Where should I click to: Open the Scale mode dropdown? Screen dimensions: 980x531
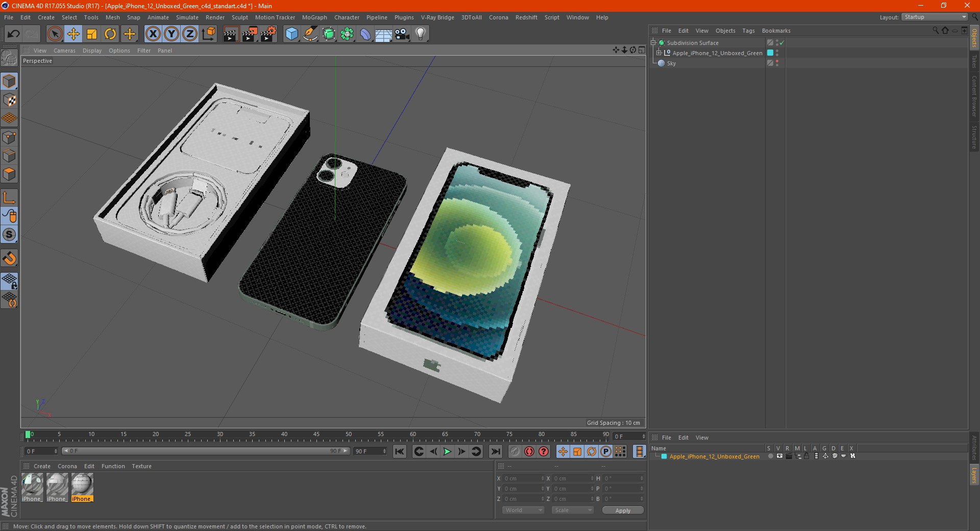(x=573, y=510)
